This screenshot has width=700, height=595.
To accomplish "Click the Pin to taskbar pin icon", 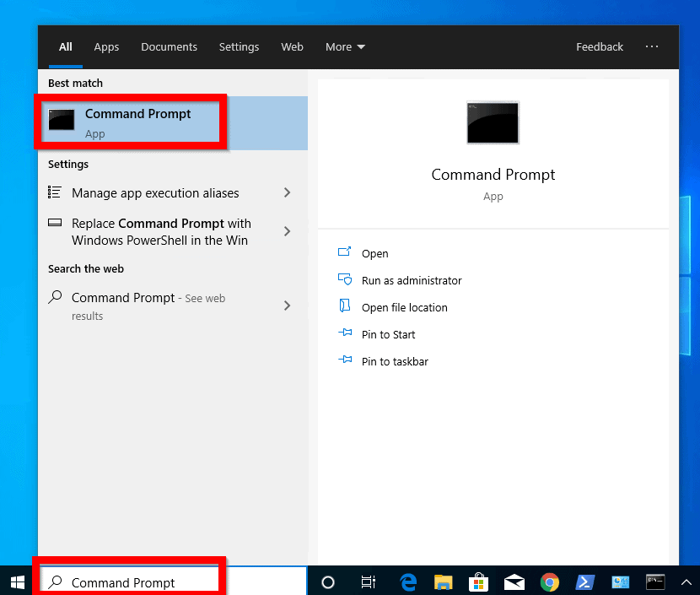I will click(345, 360).
